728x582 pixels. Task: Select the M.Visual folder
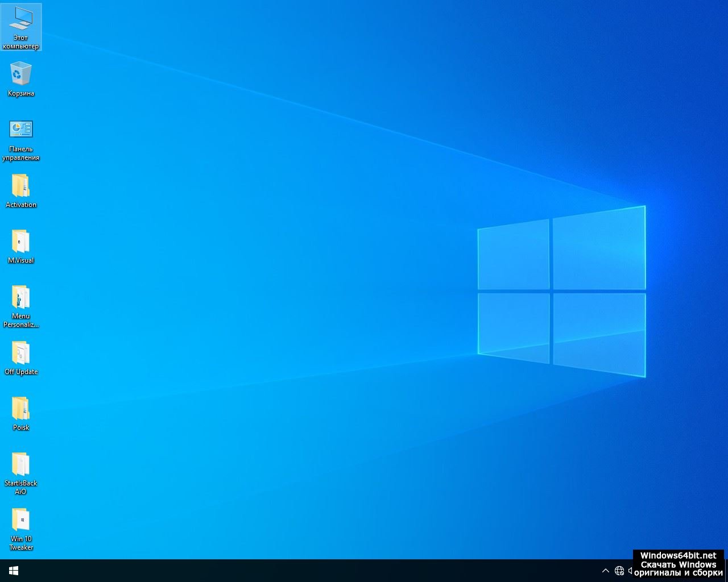(21, 242)
